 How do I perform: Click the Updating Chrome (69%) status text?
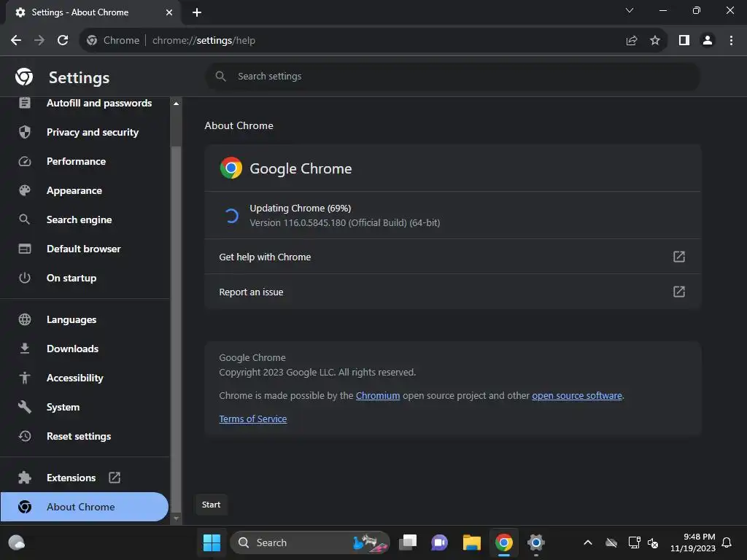pos(301,208)
